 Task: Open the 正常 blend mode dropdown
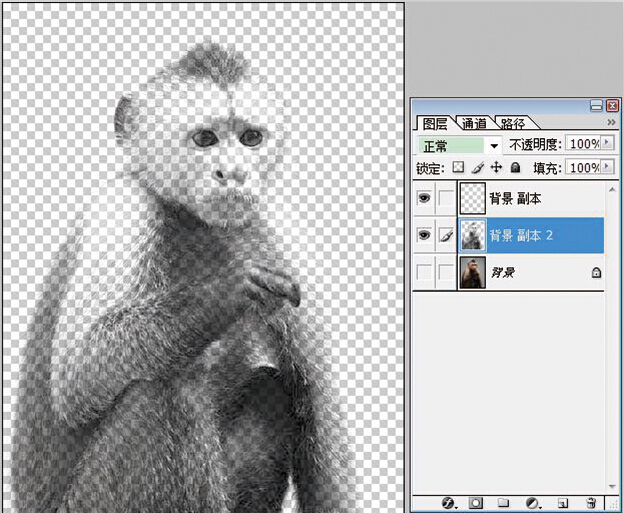pyautogui.click(x=493, y=145)
